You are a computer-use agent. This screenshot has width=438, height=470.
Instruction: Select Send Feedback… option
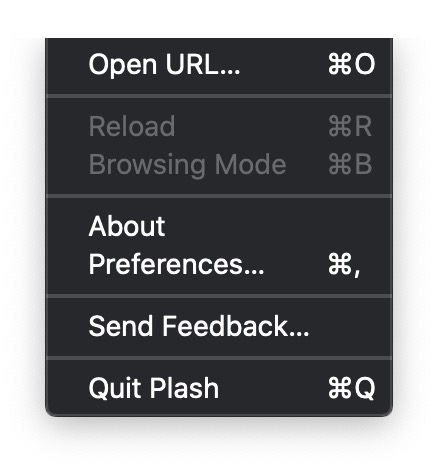pyautogui.click(x=219, y=326)
